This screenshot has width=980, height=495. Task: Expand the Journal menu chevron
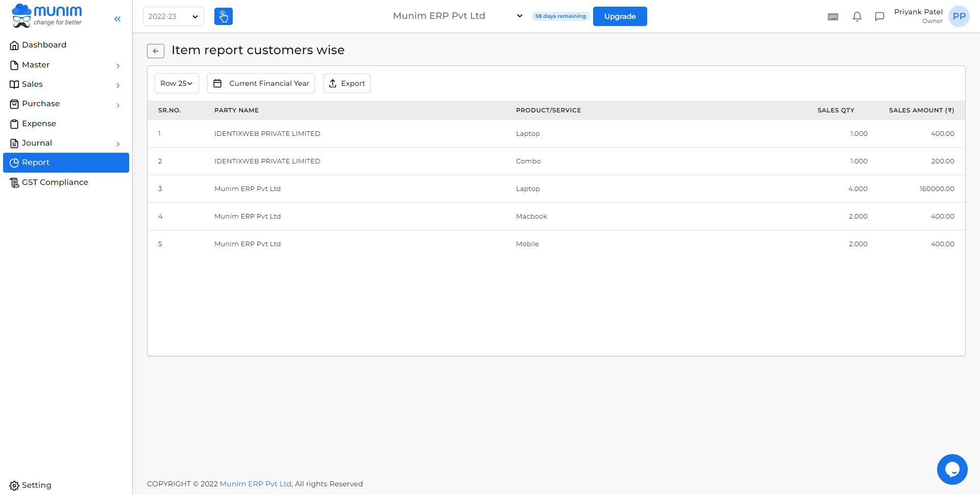pyautogui.click(x=118, y=144)
